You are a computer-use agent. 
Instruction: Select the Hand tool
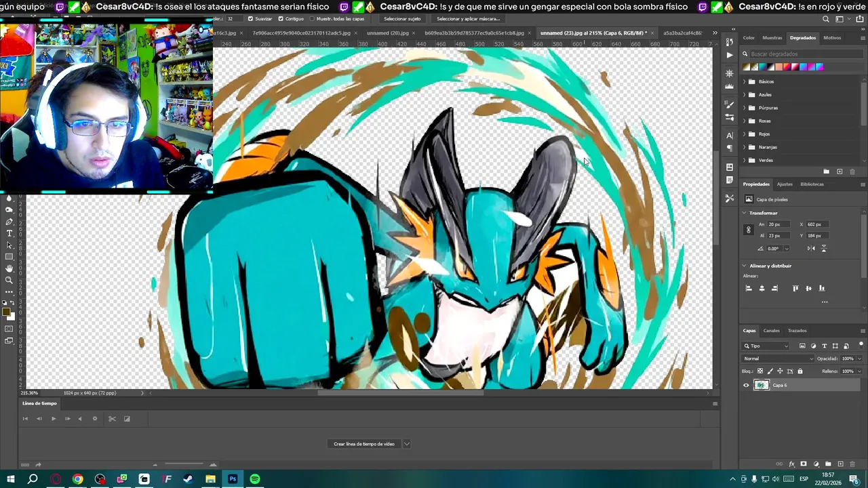[9, 268]
